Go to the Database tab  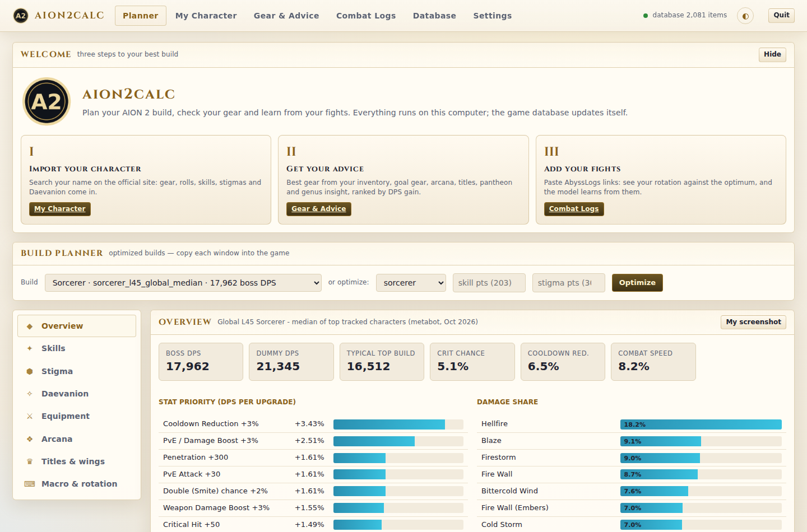[x=434, y=16]
